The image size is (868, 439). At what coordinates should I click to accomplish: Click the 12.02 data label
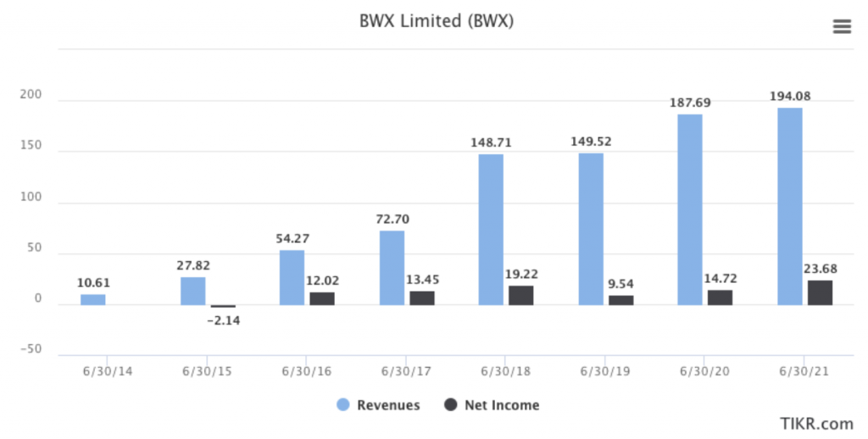pos(323,281)
